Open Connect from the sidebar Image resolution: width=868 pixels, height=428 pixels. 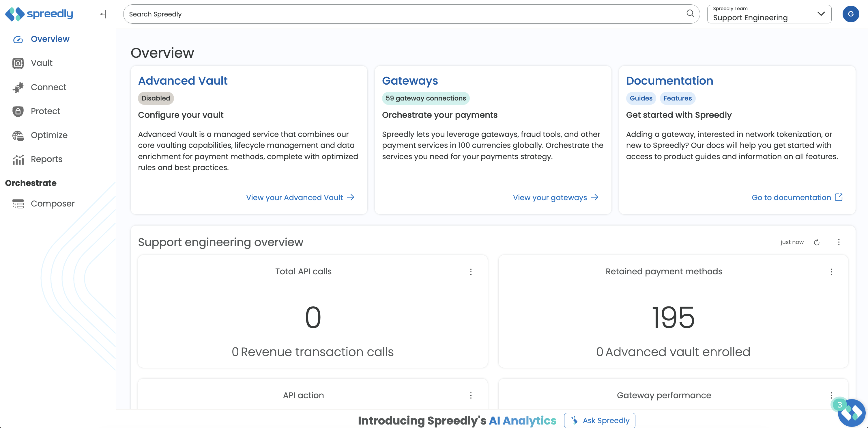tap(48, 87)
